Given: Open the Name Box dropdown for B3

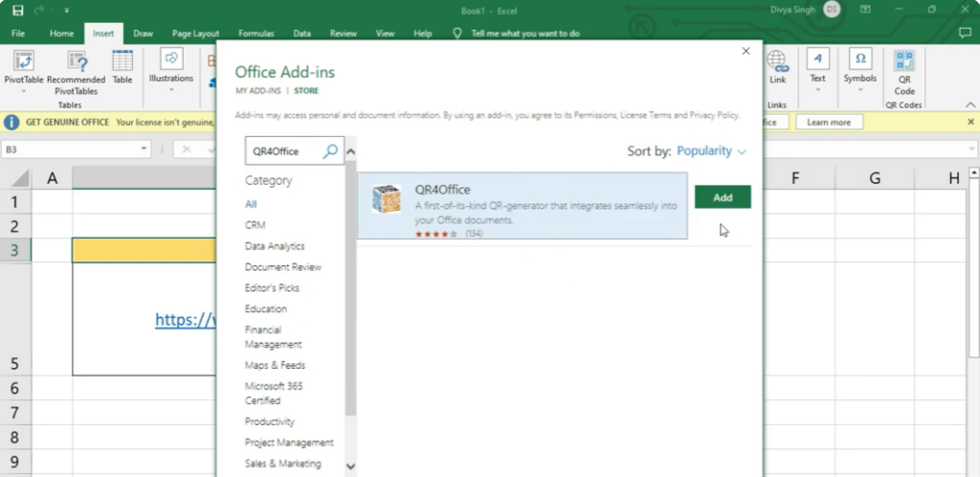Looking at the screenshot, I should [144, 148].
